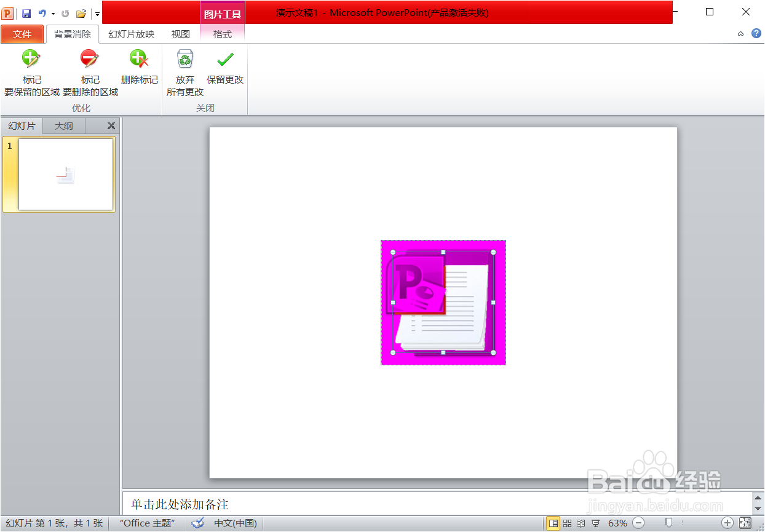
Task: Zoom in with the plus button
Action: tap(727, 523)
